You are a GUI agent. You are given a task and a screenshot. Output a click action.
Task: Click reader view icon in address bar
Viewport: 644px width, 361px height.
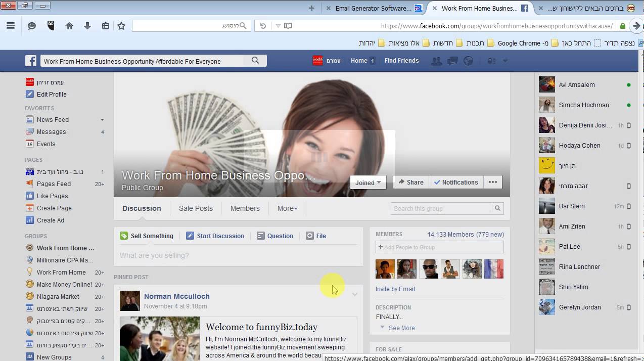click(288, 26)
